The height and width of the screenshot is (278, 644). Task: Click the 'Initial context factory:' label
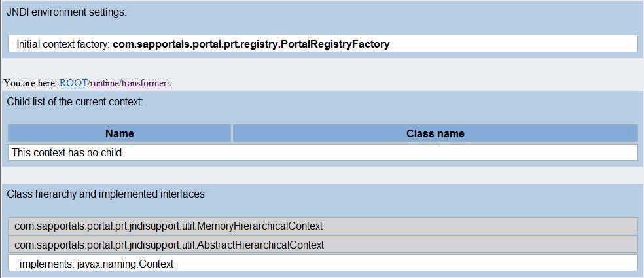[63, 44]
